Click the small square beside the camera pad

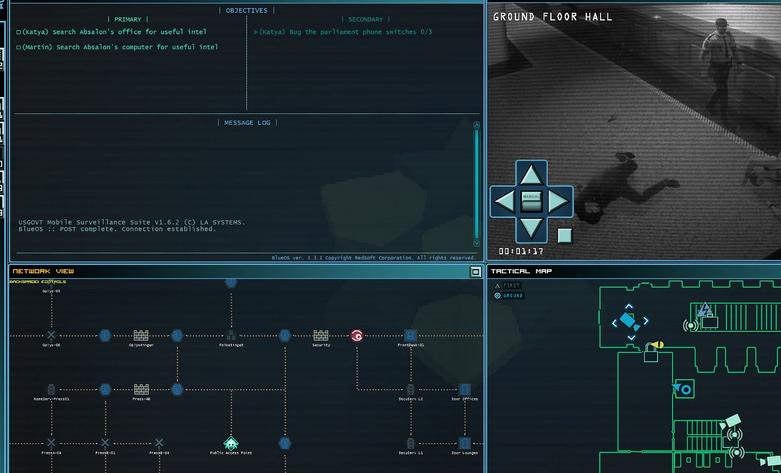564,236
